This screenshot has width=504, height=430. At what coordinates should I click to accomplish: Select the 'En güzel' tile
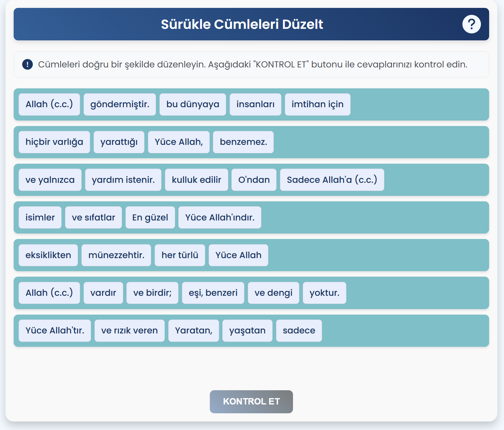click(x=150, y=217)
